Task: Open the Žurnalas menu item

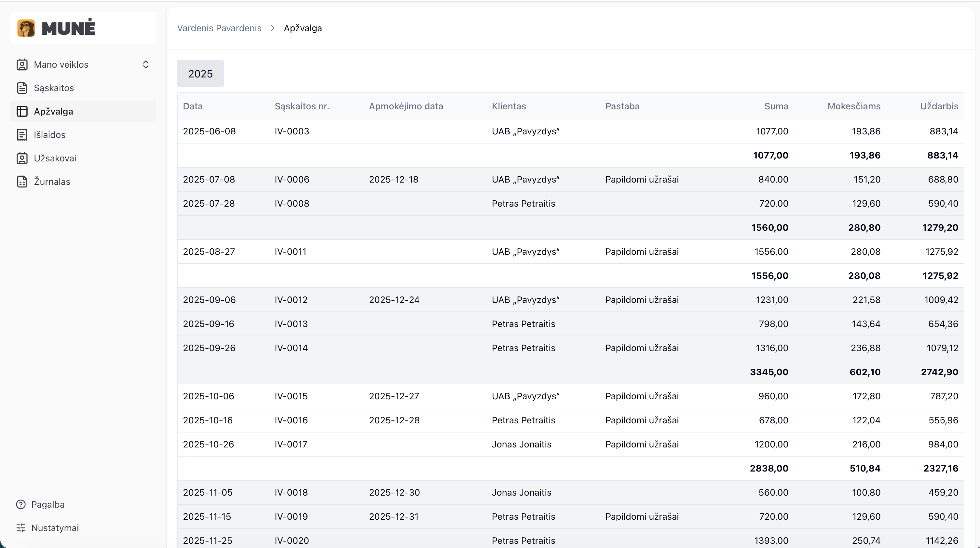Action: (x=52, y=182)
